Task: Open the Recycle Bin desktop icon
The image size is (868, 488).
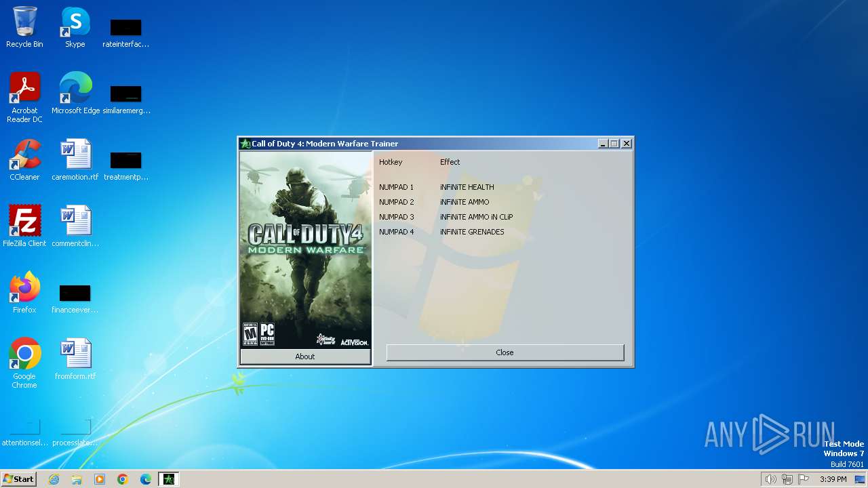Action: coord(24,27)
